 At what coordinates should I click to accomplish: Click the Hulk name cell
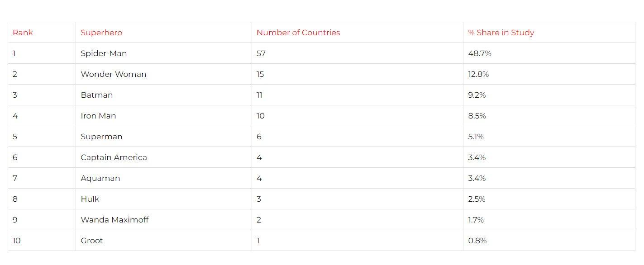coord(90,199)
